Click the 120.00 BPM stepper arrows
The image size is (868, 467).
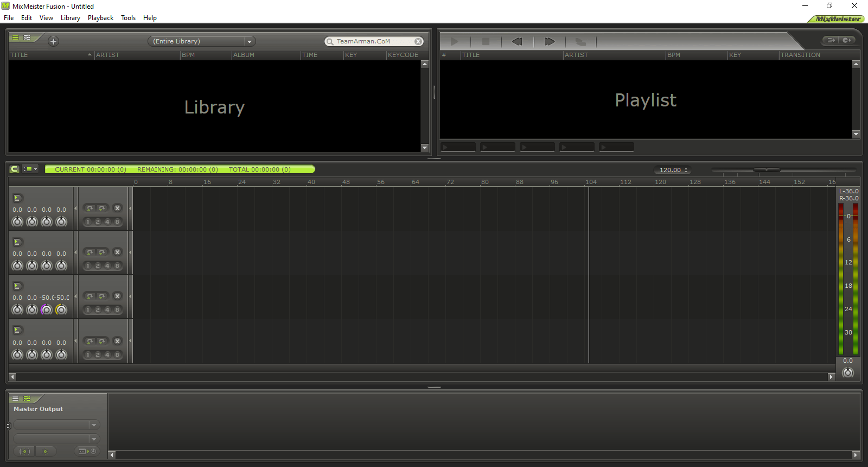point(686,170)
